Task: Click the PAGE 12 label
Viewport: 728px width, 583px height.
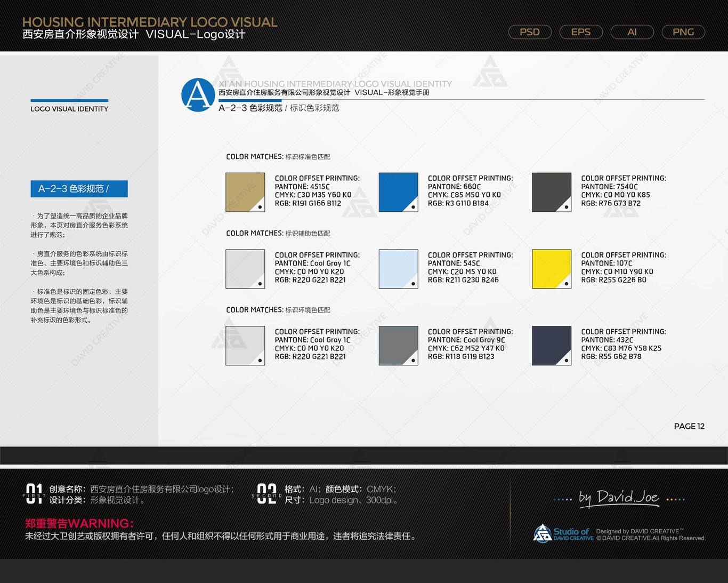Action: click(689, 426)
